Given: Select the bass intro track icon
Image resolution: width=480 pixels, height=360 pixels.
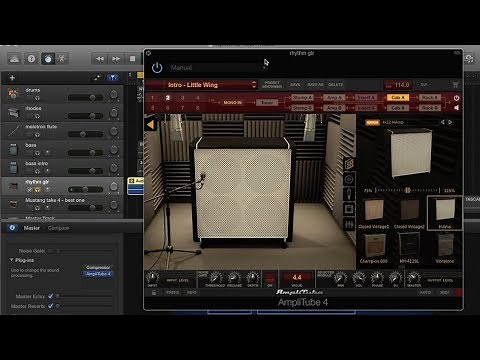Looking at the screenshot, I should [x=13, y=167].
